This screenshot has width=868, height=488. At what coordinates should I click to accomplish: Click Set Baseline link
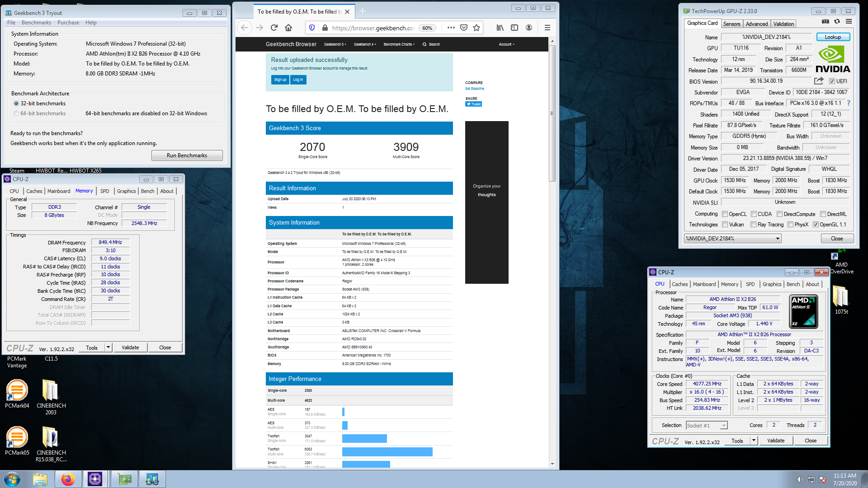(475, 89)
